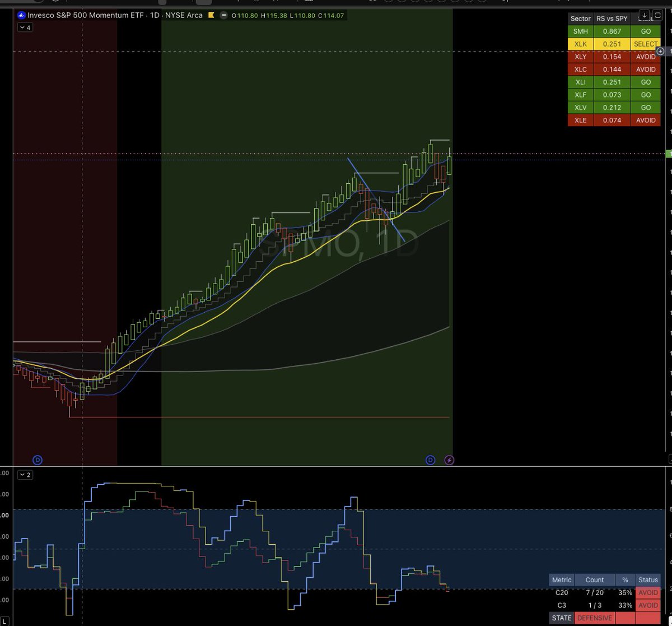Click the 0.212 RS value for XLV
Viewport: 672px width, 626px height.
pyautogui.click(x=612, y=108)
